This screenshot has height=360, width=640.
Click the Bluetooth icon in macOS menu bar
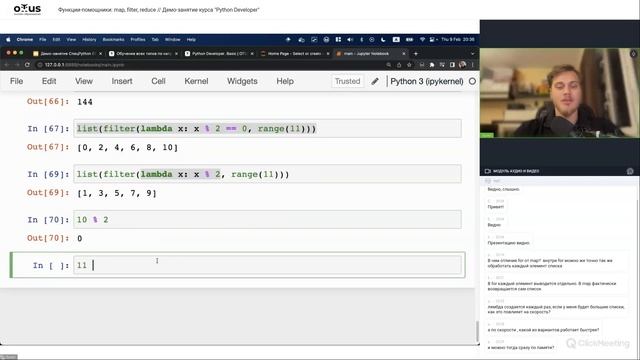[361, 40]
